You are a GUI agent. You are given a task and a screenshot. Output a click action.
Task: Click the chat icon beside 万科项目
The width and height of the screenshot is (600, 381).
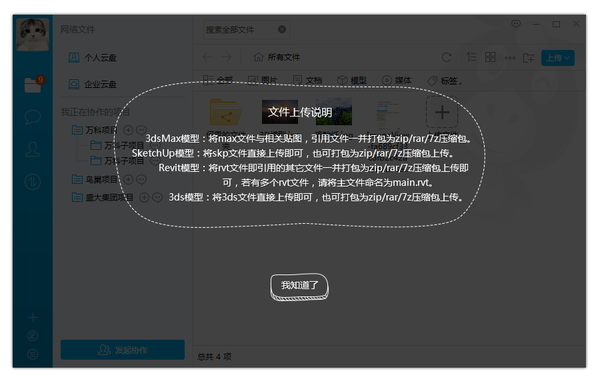pos(141,130)
